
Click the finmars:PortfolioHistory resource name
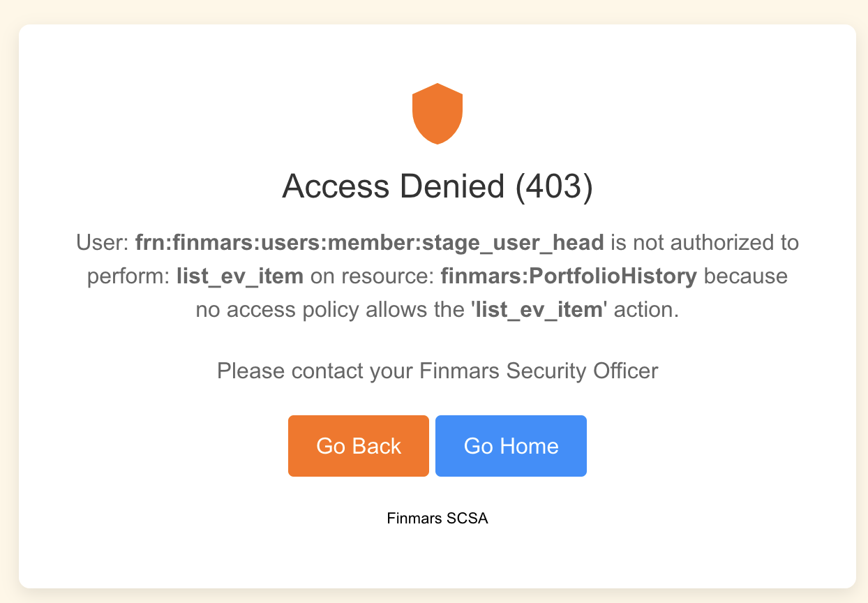coord(569,276)
